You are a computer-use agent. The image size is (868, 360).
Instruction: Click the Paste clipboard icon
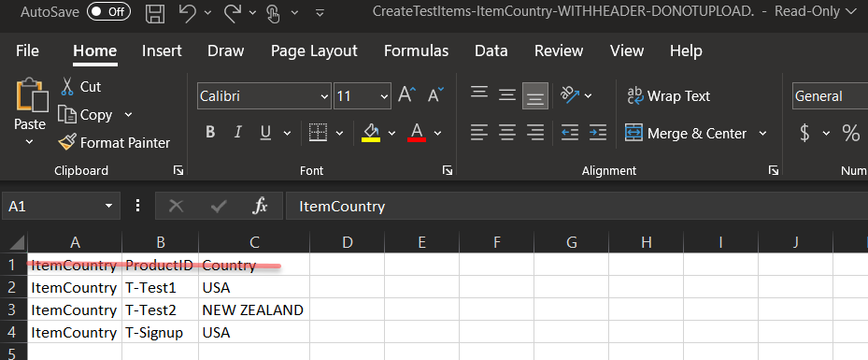pyautogui.click(x=31, y=95)
